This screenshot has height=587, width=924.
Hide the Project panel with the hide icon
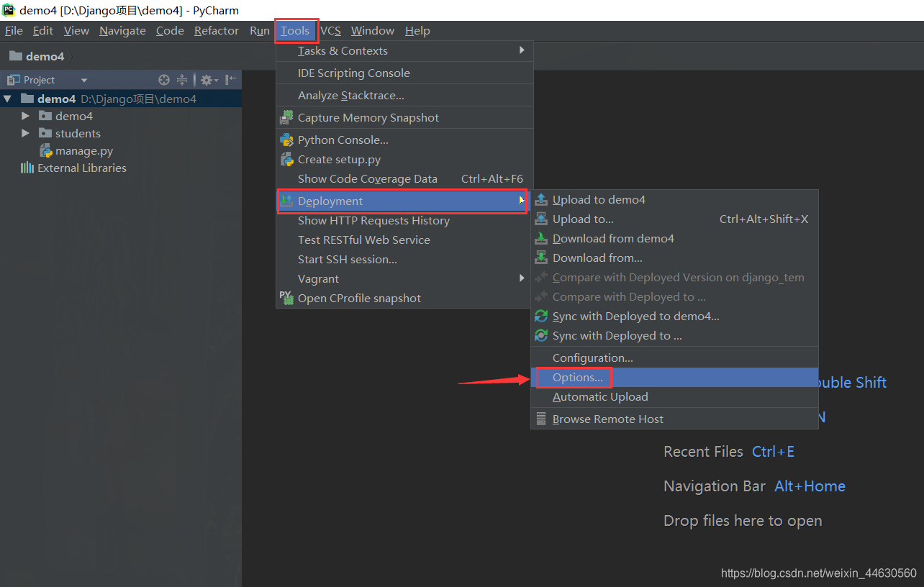click(x=230, y=80)
